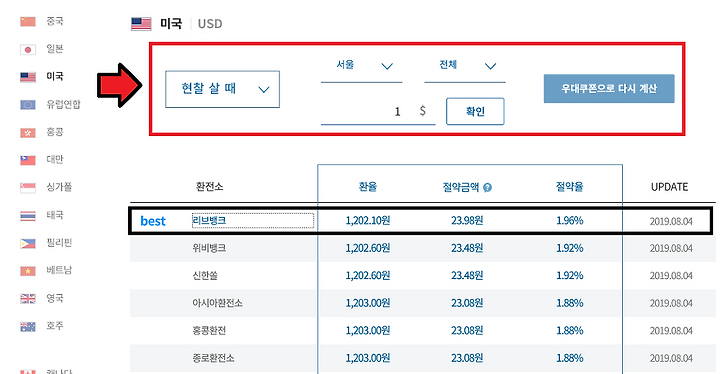Click the 확인 confirm button

475,111
